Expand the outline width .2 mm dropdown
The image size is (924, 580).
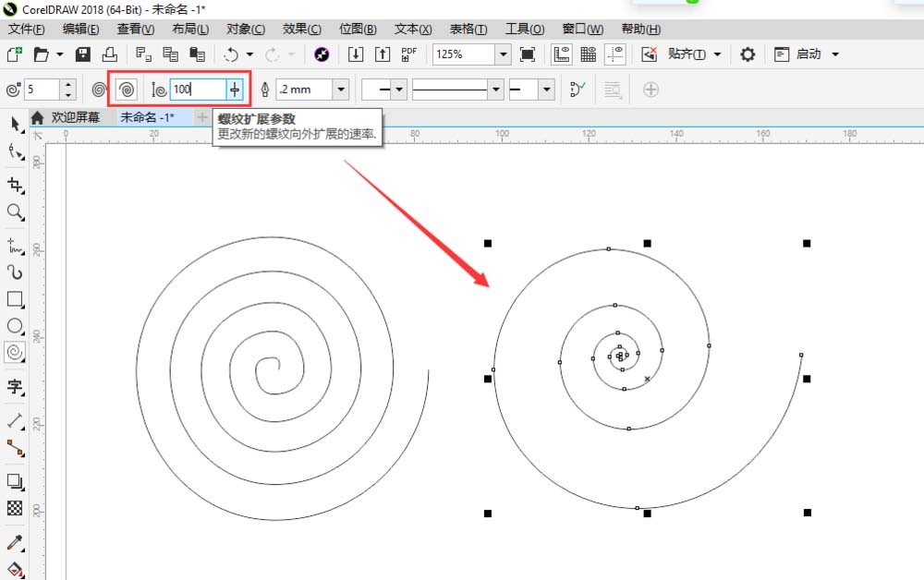pyautogui.click(x=342, y=90)
